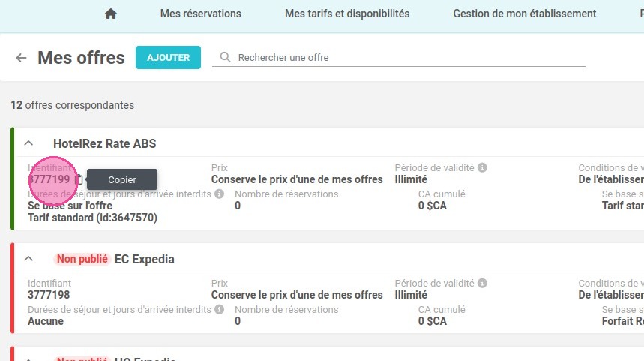Collapse the HotelRez Rate ABS offer
Image resolution: width=644 pixels, height=361 pixels.
point(28,143)
